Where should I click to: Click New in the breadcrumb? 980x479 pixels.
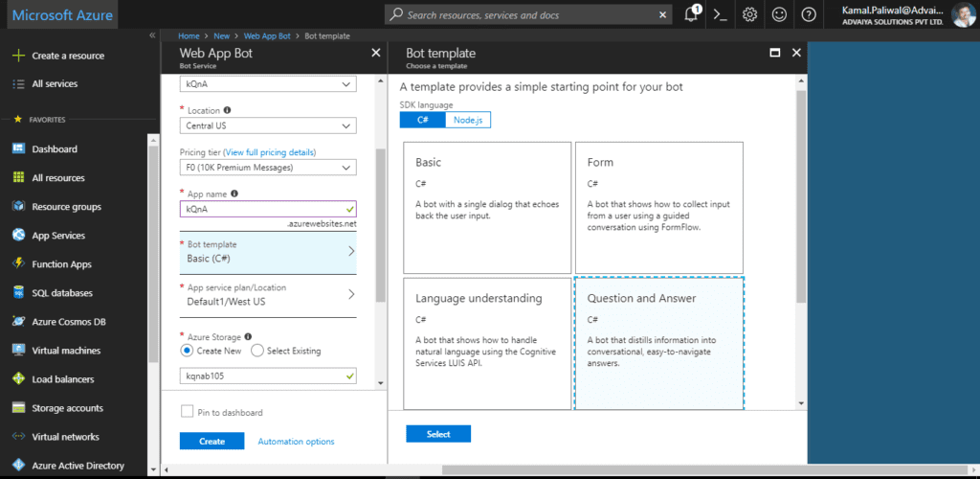pyautogui.click(x=221, y=36)
